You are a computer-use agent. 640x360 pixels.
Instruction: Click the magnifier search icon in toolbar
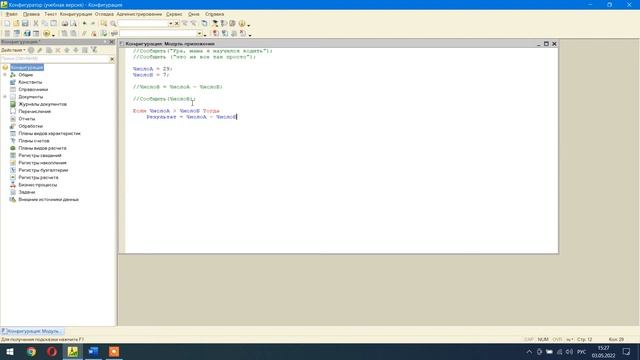[x=113, y=24]
